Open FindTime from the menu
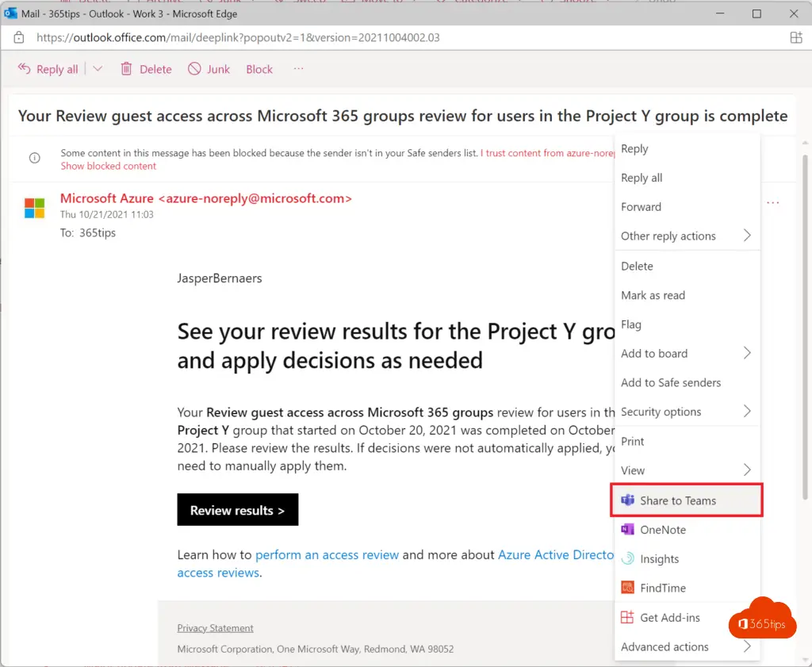This screenshot has height=667, width=812. coord(688,588)
